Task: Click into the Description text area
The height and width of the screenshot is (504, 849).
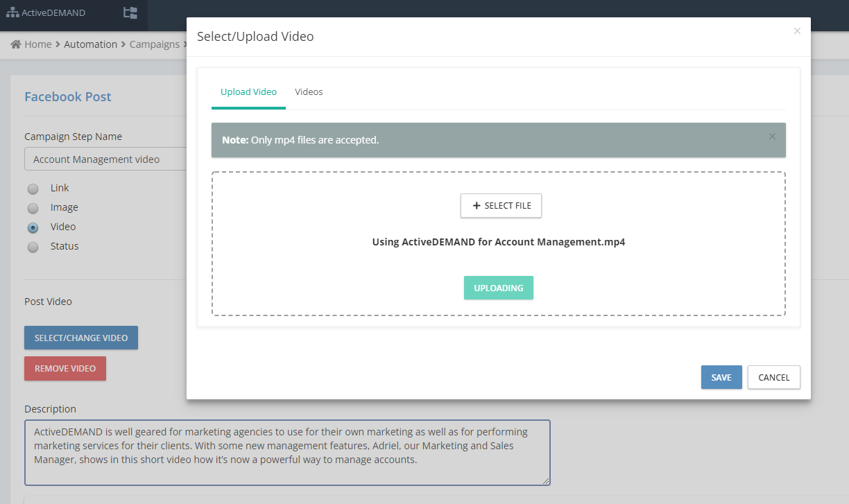Action: click(287, 452)
